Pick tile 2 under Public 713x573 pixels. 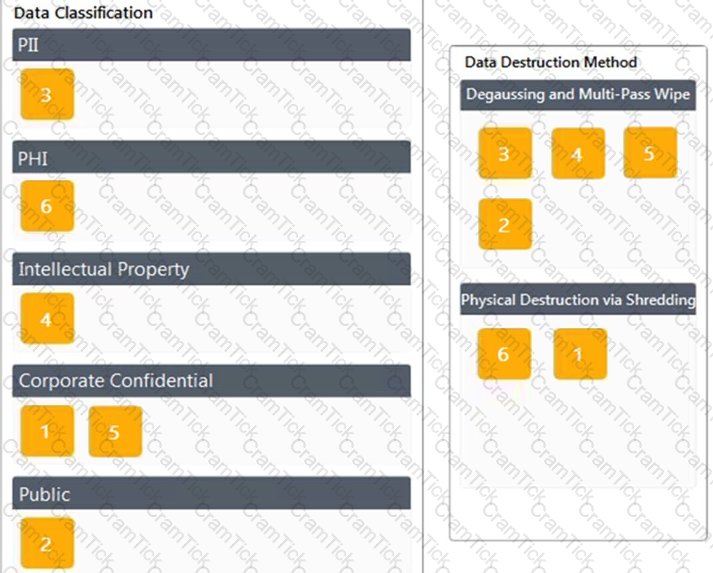point(47,543)
